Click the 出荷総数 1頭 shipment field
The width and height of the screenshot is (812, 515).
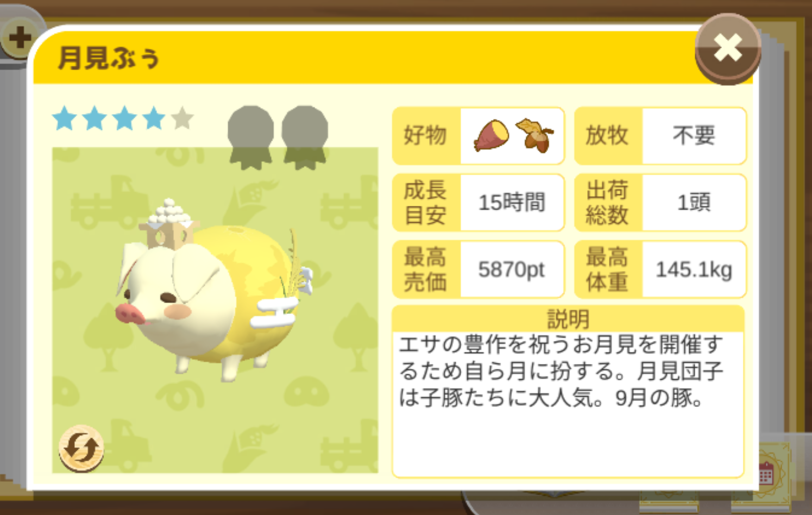pos(660,203)
